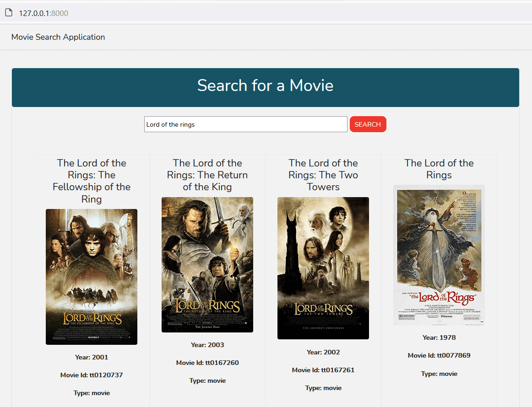Click title The Lord of the Rings: The Fellowship of the Ring

[x=92, y=181]
